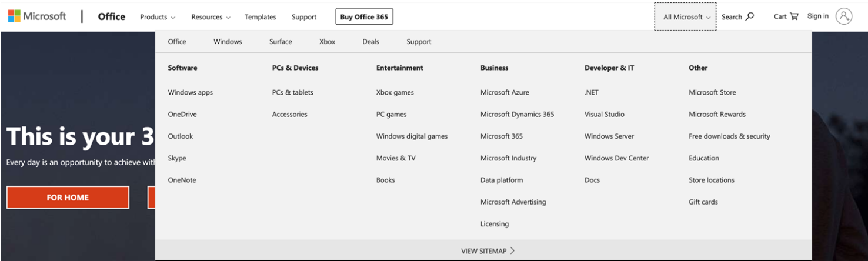This screenshot has height=261, width=868.
Task: Open Data platform link
Action: coord(502,180)
